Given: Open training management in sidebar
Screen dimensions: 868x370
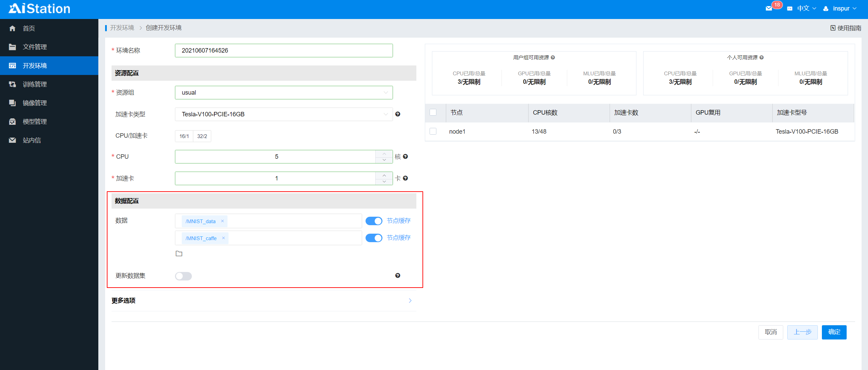Looking at the screenshot, I should click(35, 84).
